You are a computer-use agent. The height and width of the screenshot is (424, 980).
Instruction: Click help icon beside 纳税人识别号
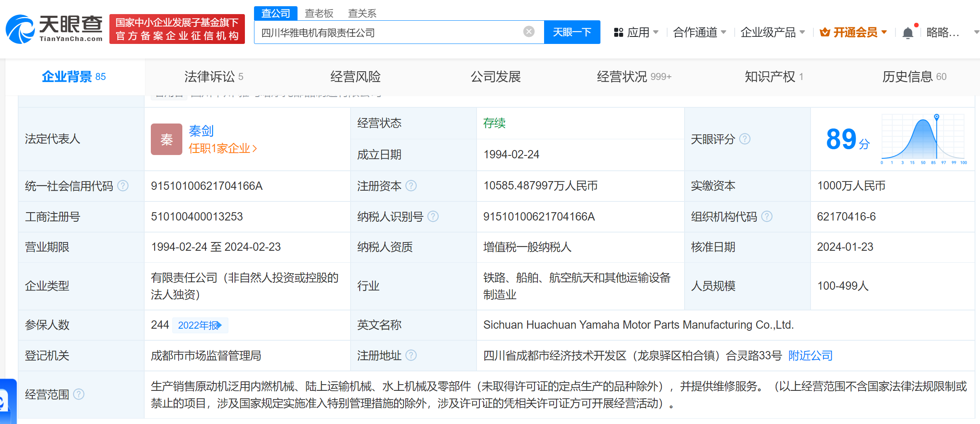point(433,216)
